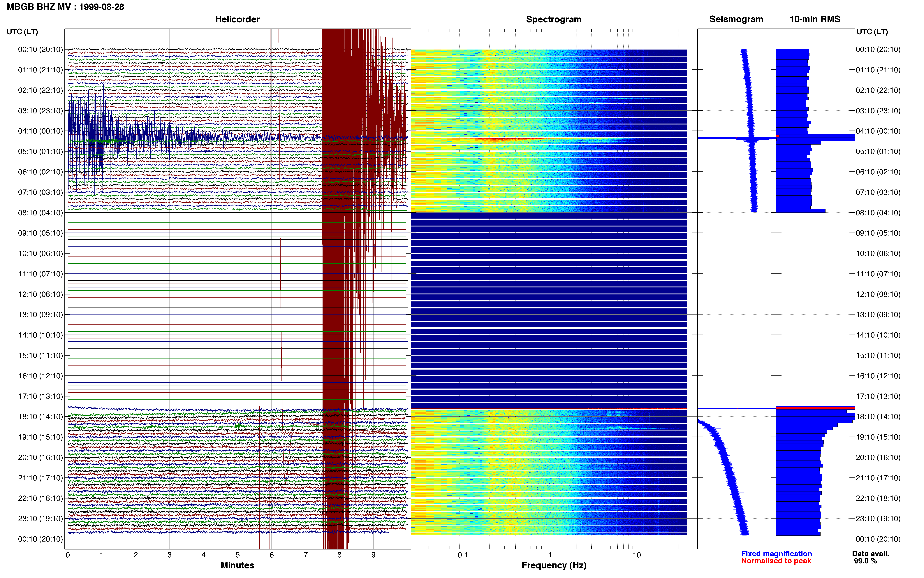Select the 'Spectrogram' panel heading
The image size is (924, 578).
pos(554,19)
